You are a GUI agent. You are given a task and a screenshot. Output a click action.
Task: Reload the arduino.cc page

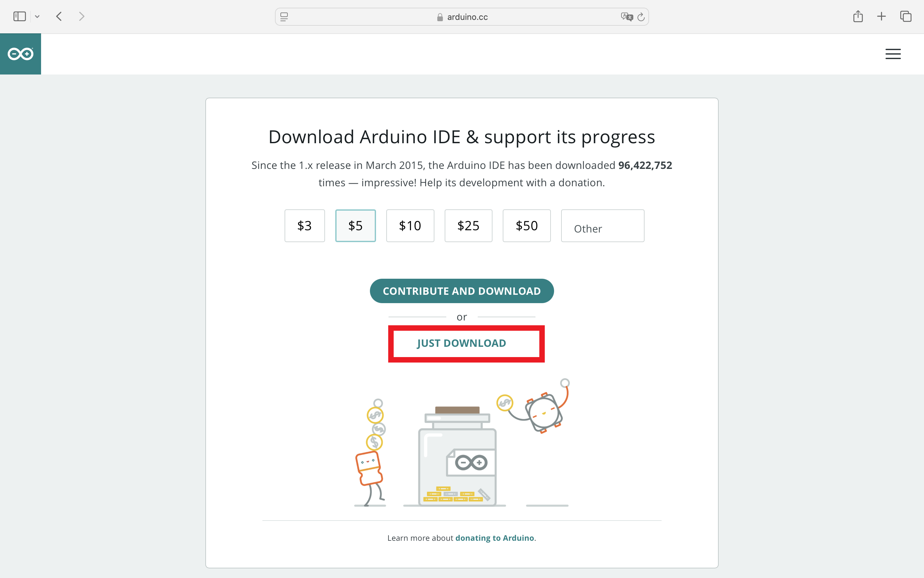(641, 17)
